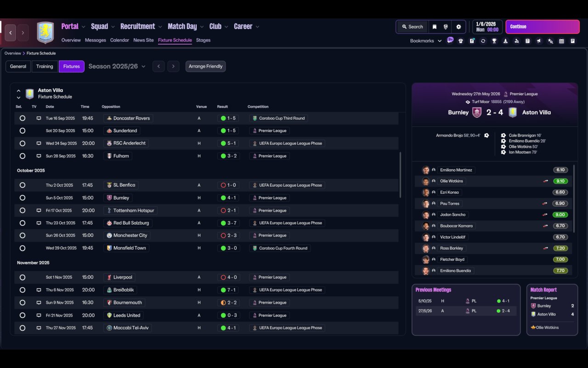The width and height of the screenshot is (588, 368).
Task: Select the General tab
Action: (x=18, y=66)
